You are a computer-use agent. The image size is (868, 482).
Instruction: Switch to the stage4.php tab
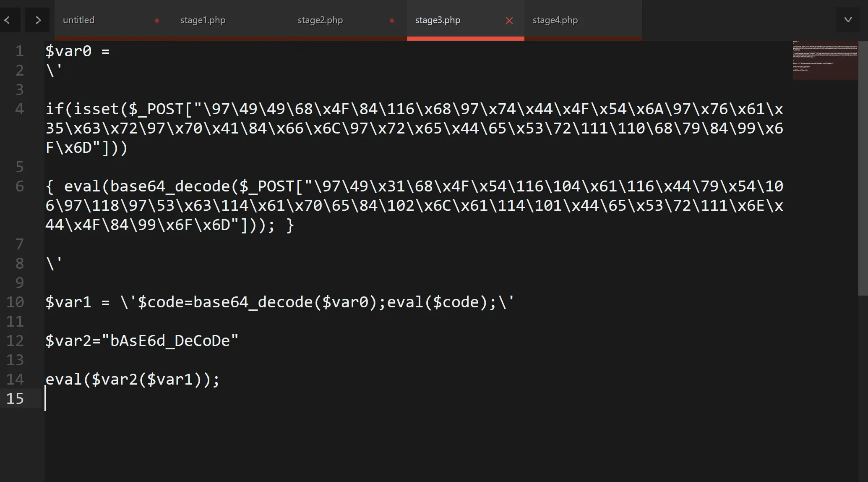click(555, 20)
